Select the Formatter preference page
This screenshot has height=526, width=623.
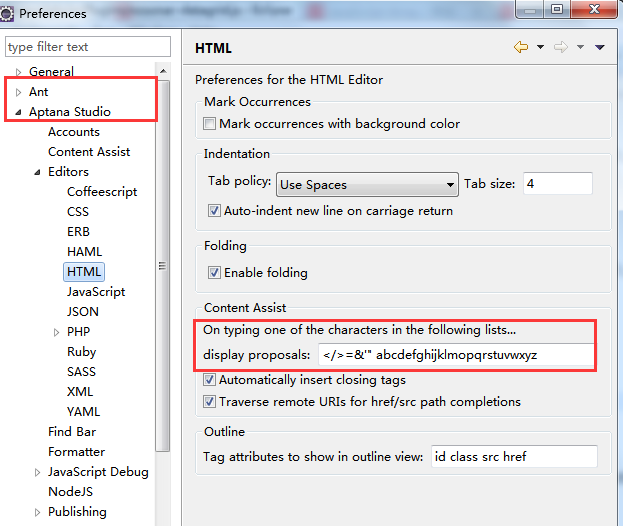tap(76, 452)
